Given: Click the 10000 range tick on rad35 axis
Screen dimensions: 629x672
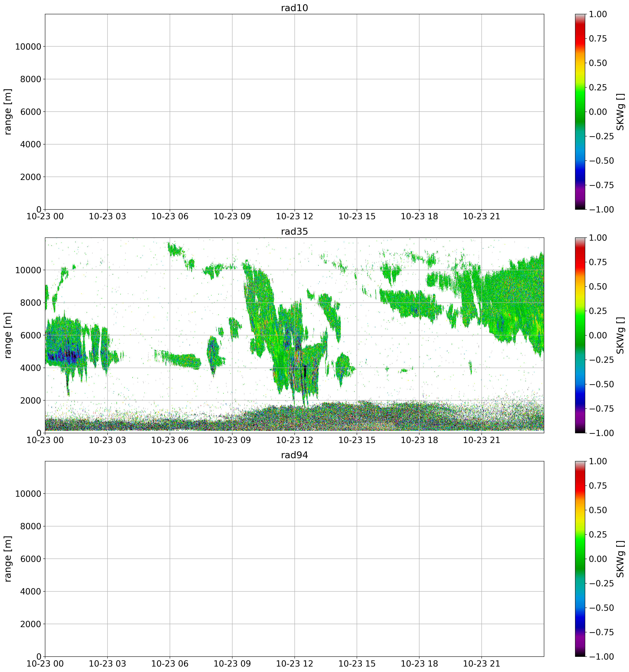Looking at the screenshot, I should [x=28, y=270].
